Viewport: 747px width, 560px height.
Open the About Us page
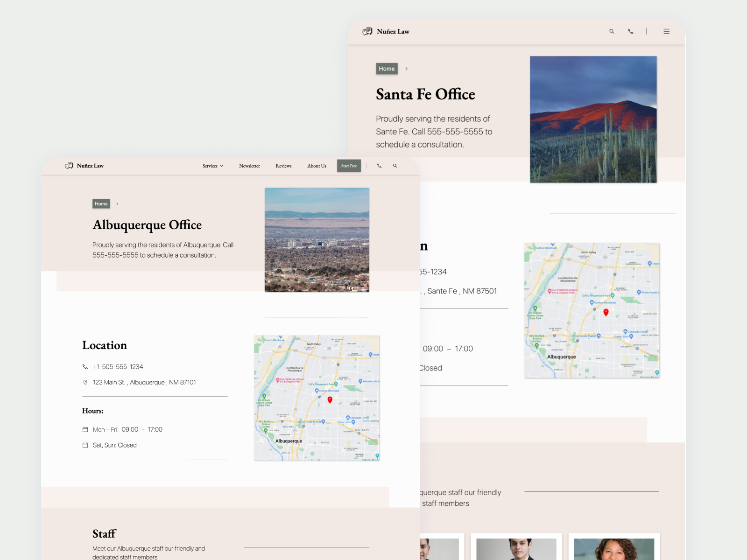317,166
